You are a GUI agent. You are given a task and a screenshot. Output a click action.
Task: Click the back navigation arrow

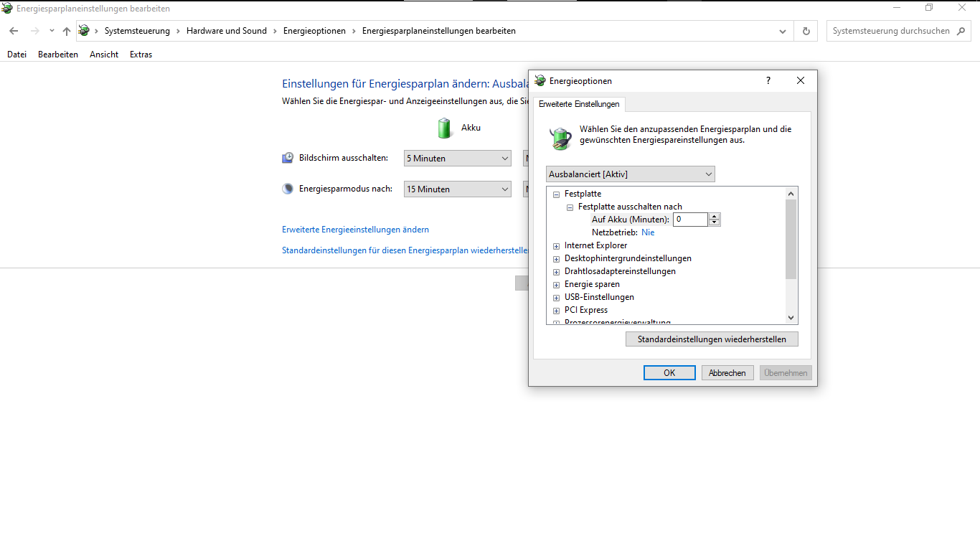13,31
